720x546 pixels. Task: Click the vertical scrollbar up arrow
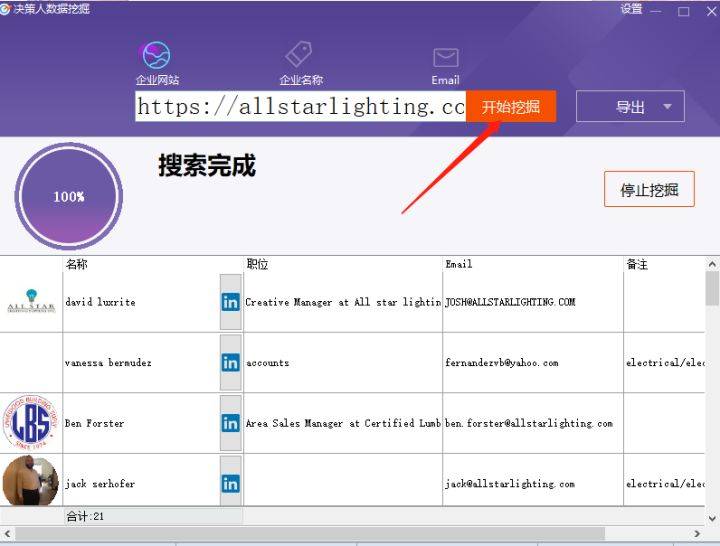[712, 265]
